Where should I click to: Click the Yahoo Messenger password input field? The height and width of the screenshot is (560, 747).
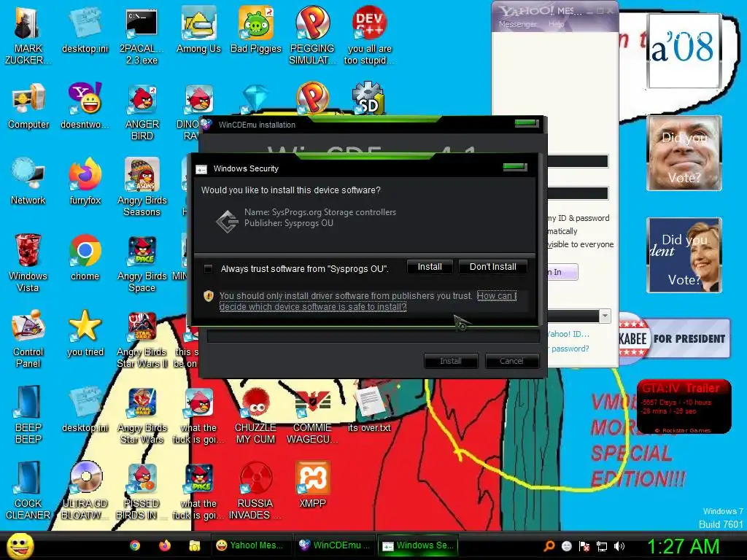[578, 192]
